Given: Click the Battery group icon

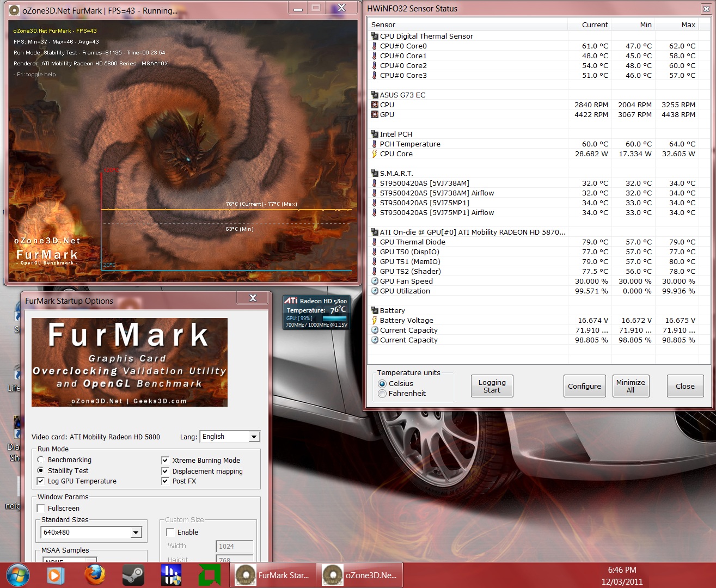Looking at the screenshot, I should [x=374, y=310].
